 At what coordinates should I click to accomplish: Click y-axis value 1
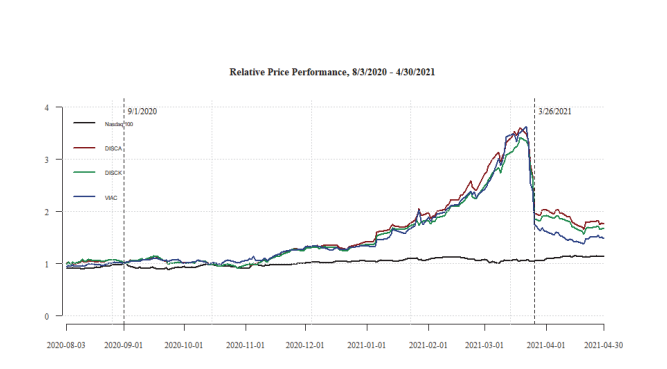47,264
